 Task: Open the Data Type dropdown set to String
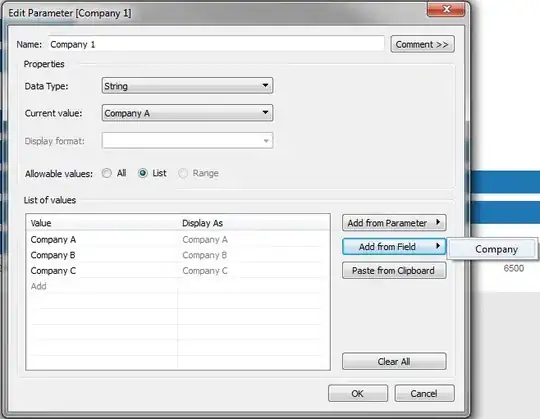187,86
